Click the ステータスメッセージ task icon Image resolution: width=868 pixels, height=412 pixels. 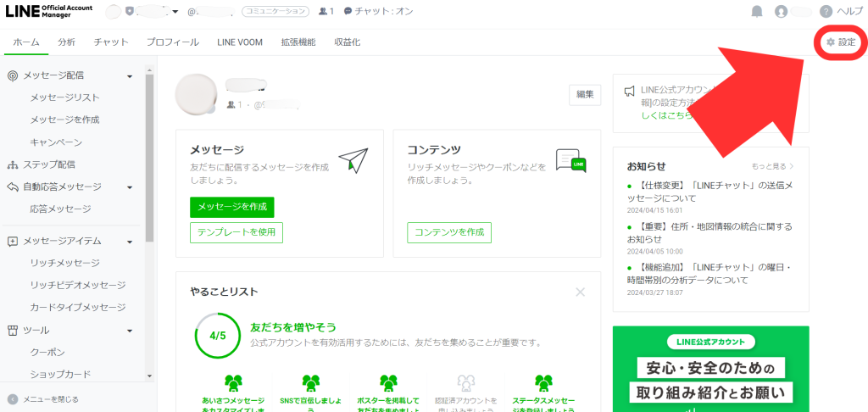pyautogui.click(x=543, y=382)
